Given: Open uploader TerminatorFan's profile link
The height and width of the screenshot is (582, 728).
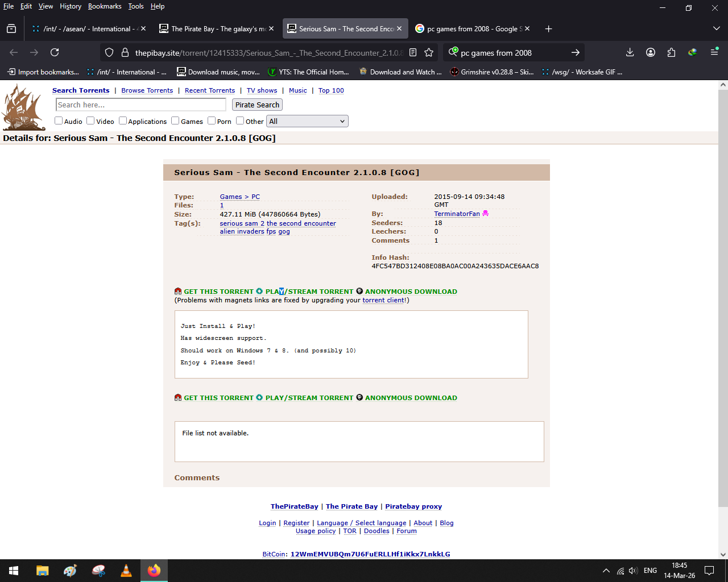Looking at the screenshot, I should coord(457,214).
